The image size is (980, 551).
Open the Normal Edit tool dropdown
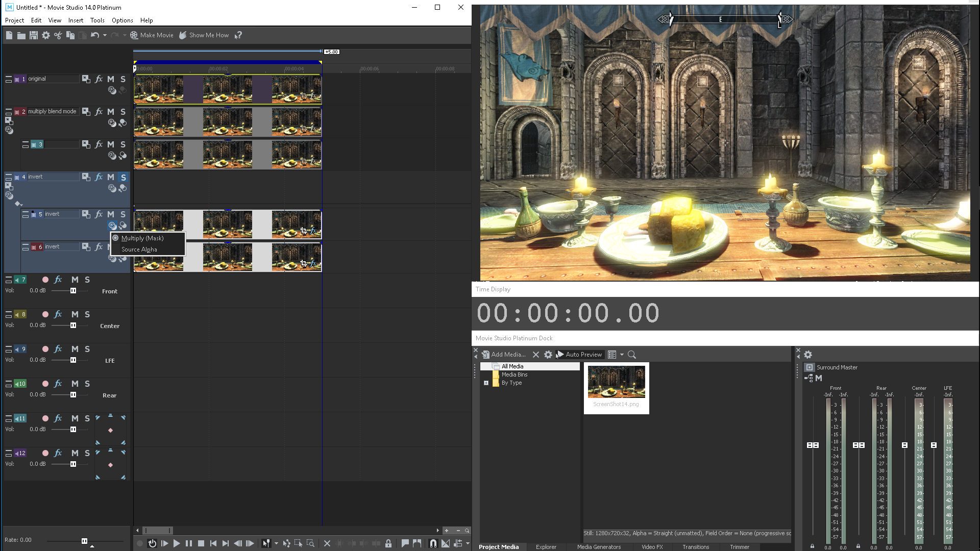(x=276, y=543)
